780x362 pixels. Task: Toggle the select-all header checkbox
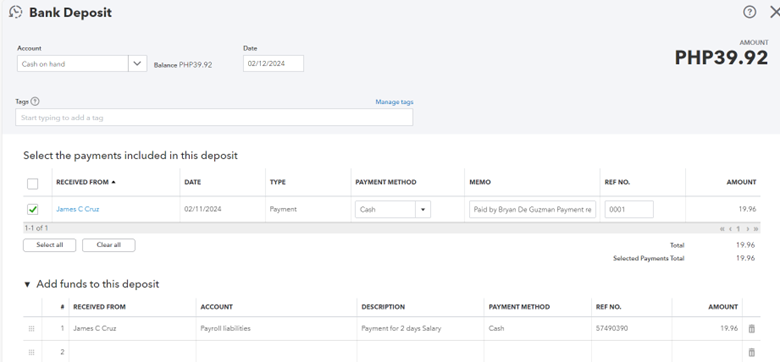[32, 184]
